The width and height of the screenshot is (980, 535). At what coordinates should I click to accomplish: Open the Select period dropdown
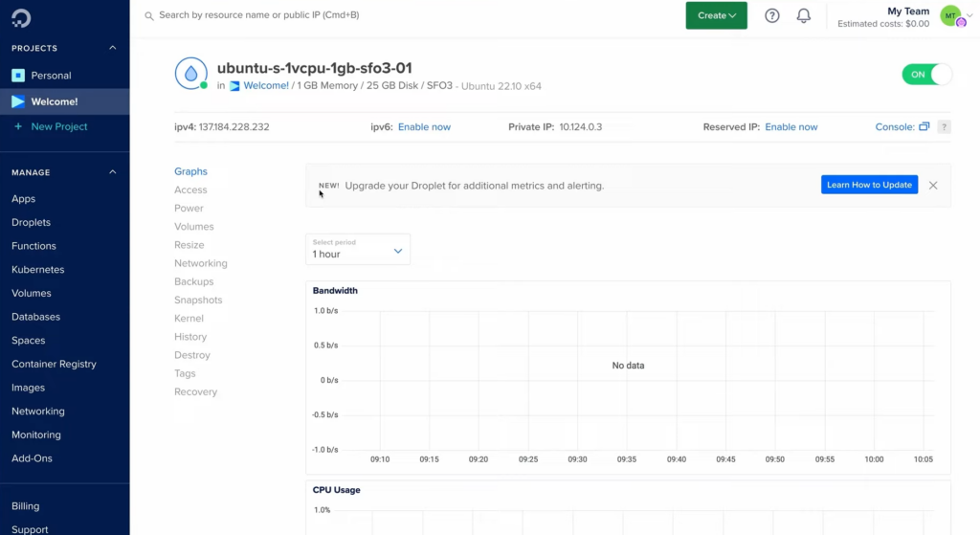358,250
